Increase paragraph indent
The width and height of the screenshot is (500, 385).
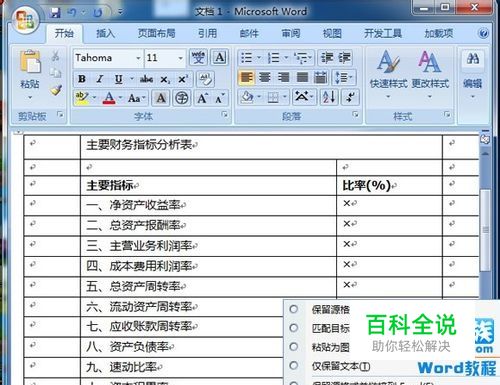point(344,58)
